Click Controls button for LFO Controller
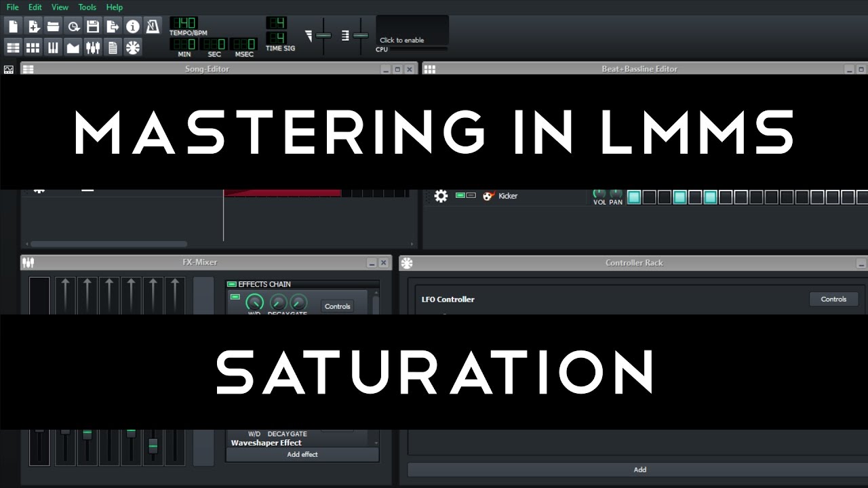 point(833,299)
